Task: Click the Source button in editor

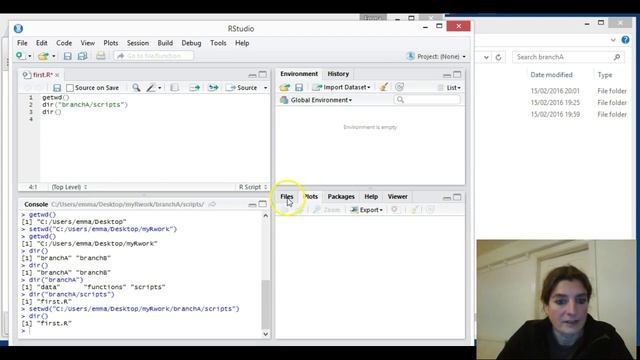Action: point(242,88)
